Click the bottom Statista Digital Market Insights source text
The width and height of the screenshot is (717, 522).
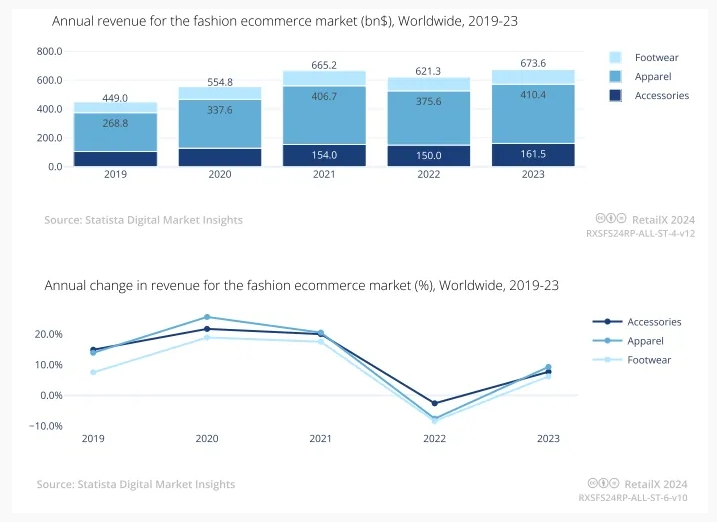pyautogui.click(x=136, y=484)
